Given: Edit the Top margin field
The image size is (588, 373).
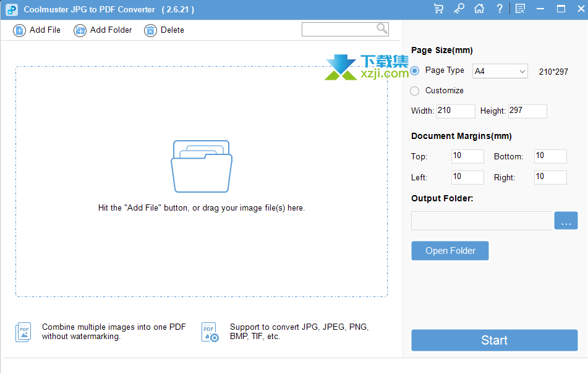Looking at the screenshot, I should [467, 156].
